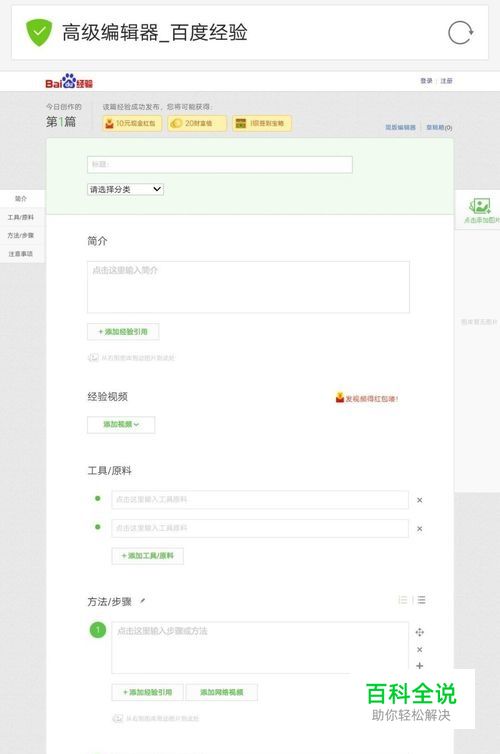Click the 添加工具/原料 button
Image resolution: width=500 pixels, height=754 pixels.
pyautogui.click(x=147, y=556)
